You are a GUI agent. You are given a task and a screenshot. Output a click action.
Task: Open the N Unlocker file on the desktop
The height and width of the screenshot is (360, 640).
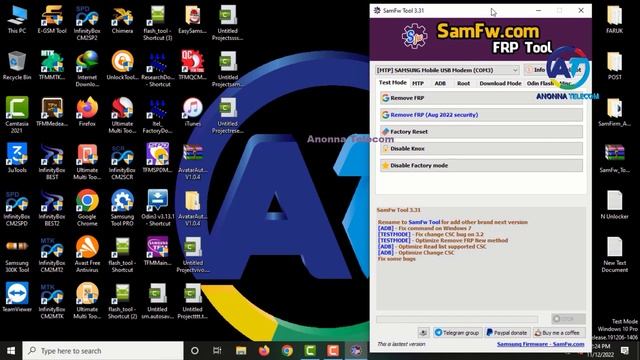click(614, 205)
